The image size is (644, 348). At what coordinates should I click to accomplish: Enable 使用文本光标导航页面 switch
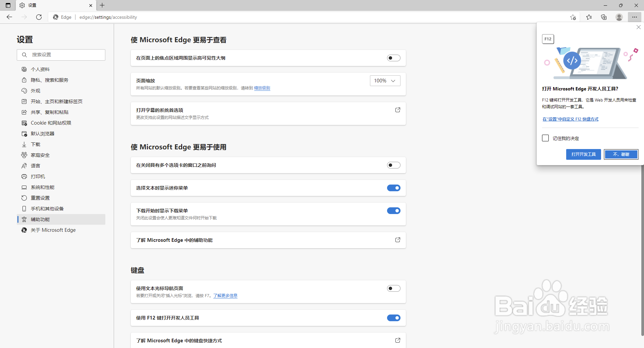(394, 288)
